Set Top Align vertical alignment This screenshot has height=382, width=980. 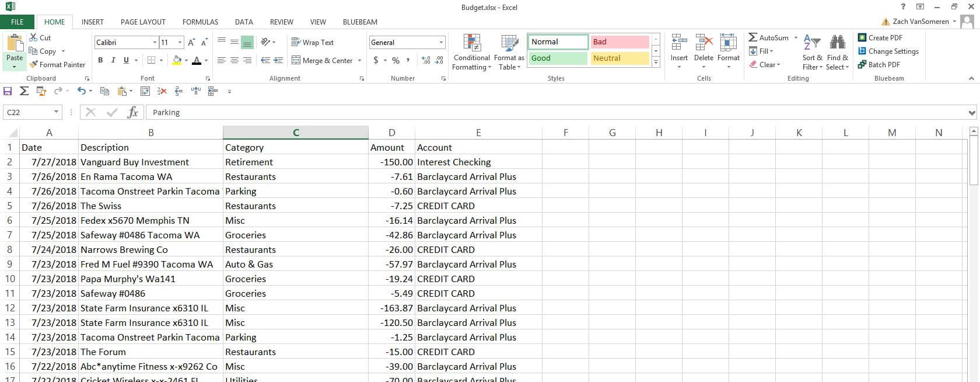(222, 42)
